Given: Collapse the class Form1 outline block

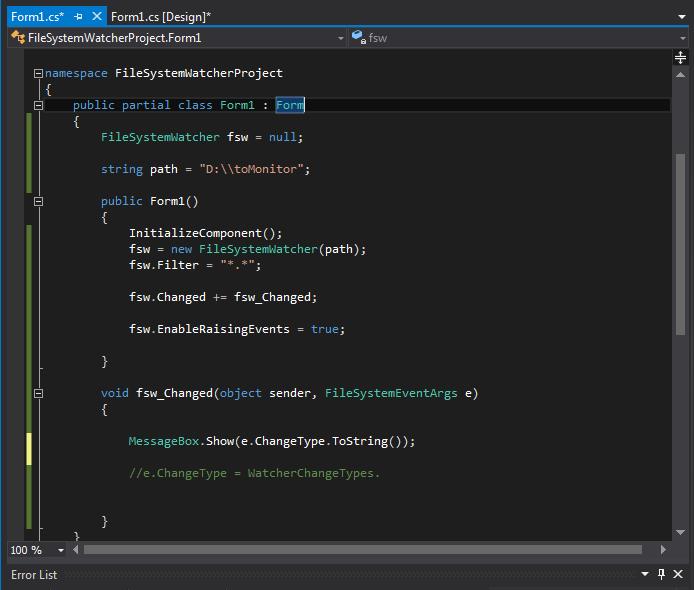Looking at the screenshot, I should tap(39, 105).
